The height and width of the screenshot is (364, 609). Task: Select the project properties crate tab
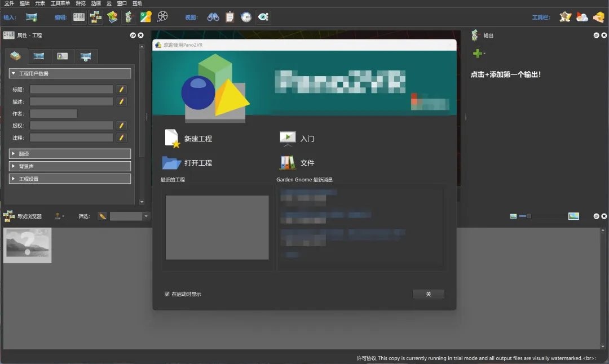point(16,56)
